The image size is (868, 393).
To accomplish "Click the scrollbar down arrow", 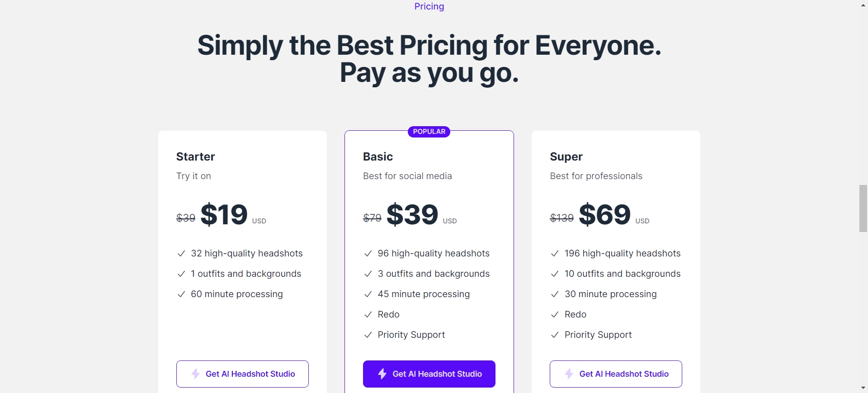I will click(x=863, y=388).
